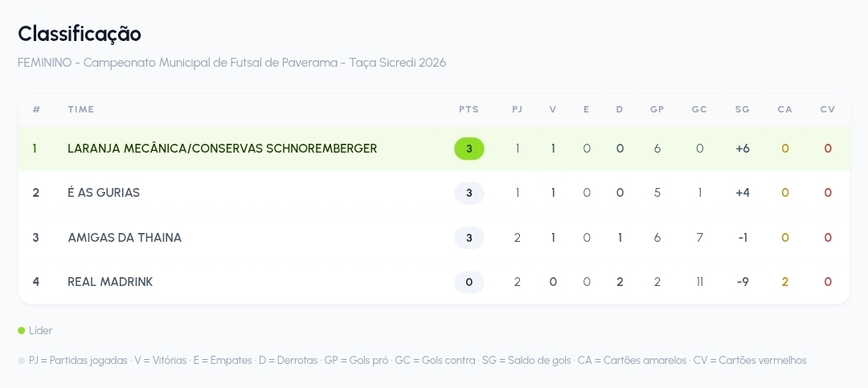Open the REAL MADRINK team entry

click(x=434, y=282)
